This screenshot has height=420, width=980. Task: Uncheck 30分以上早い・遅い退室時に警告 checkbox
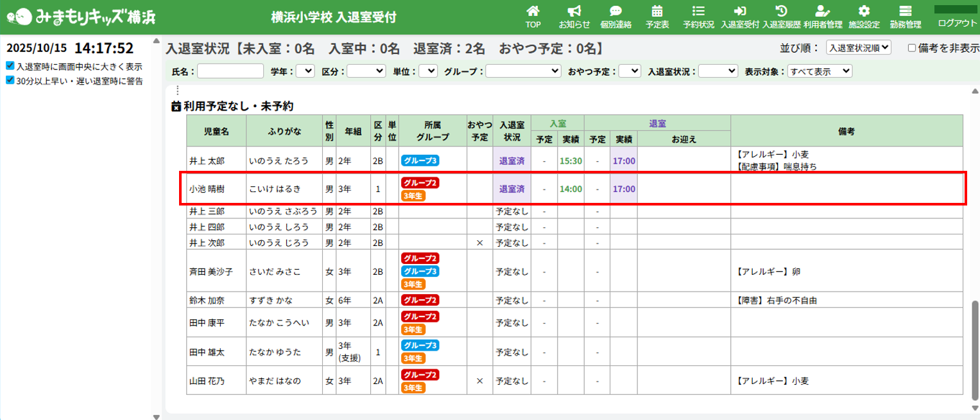10,80
